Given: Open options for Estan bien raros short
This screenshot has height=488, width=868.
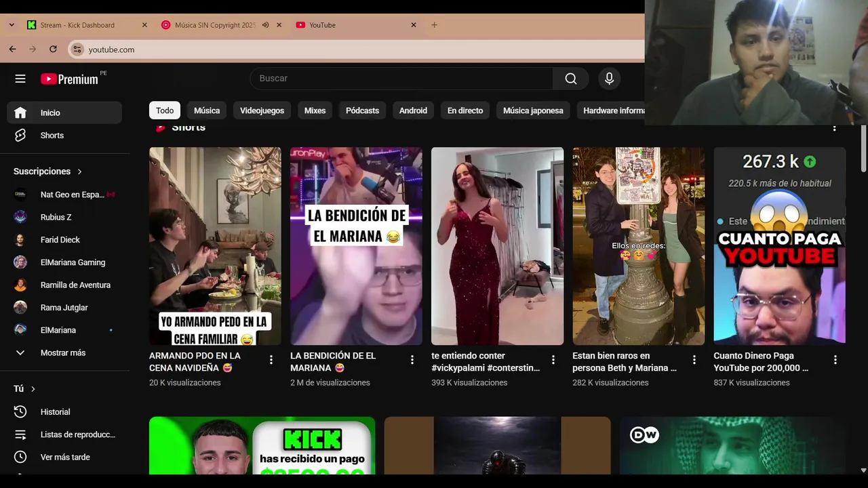Looking at the screenshot, I should pyautogui.click(x=694, y=360).
